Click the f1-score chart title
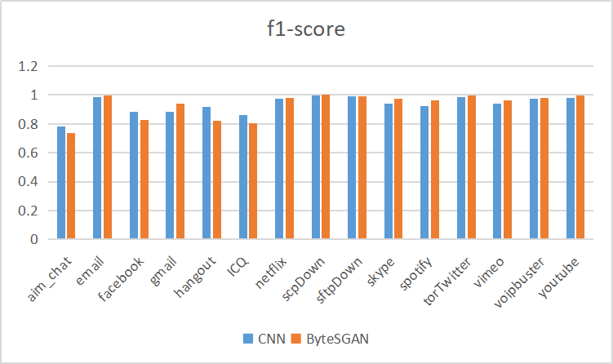Viewport: 613px width, 364px height. pyautogui.click(x=306, y=29)
